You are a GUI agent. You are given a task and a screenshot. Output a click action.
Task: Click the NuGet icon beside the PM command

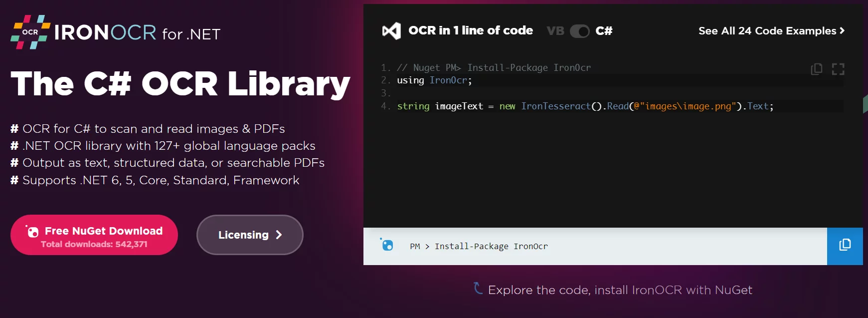387,245
